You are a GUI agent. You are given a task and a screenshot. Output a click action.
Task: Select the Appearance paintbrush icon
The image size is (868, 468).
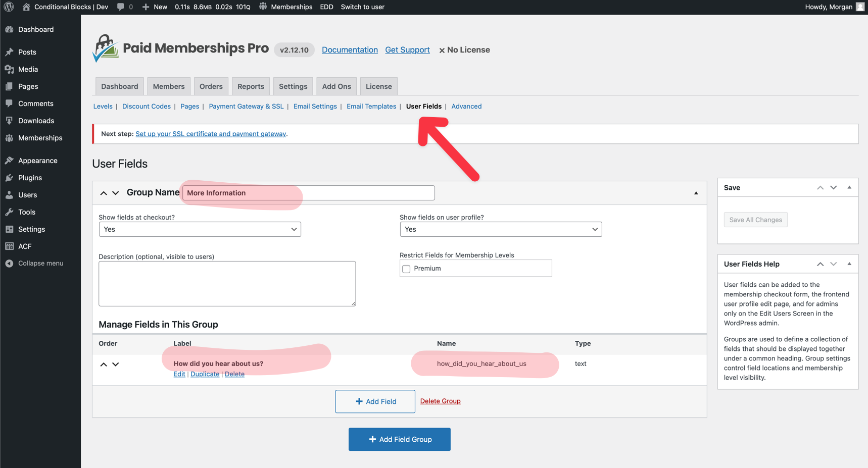click(x=10, y=160)
